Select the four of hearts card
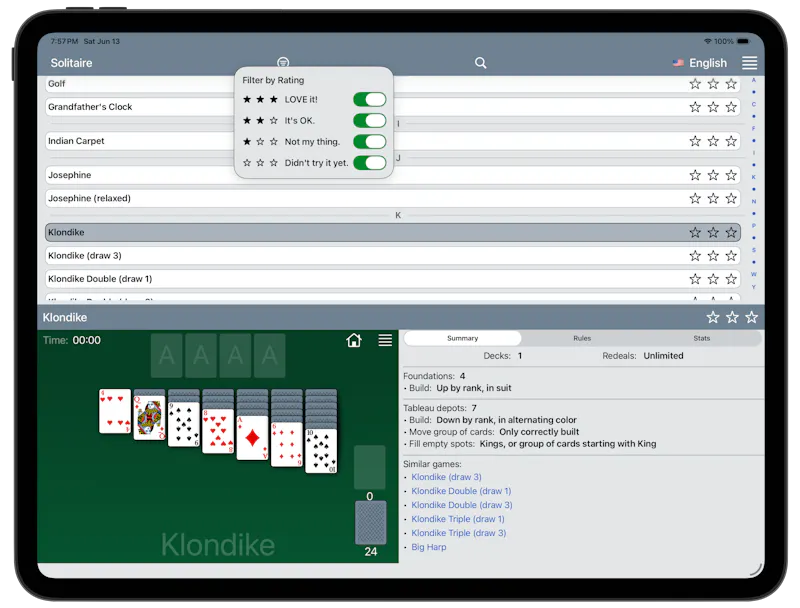This screenshot has height=608, width=800. point(115,411)
